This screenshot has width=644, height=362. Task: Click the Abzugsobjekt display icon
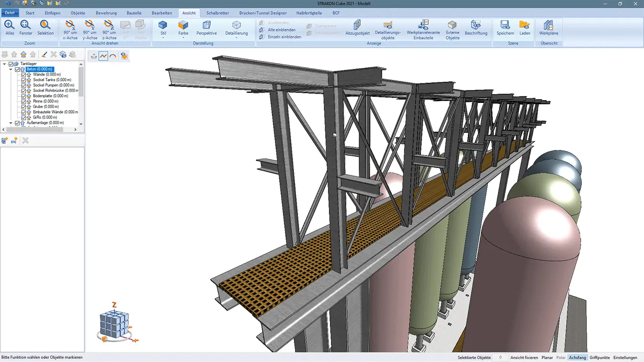357,26
